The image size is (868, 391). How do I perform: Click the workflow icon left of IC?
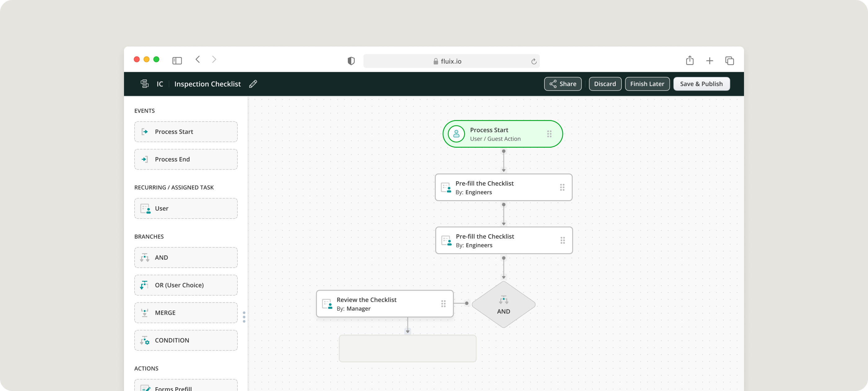pyautogui.click(x=144, y=84)
